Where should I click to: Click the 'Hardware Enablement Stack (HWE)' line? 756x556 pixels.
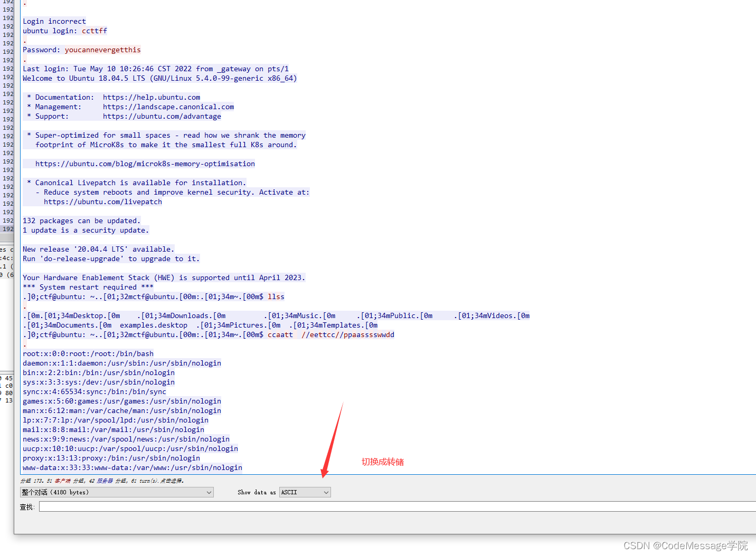click(164, 277)
